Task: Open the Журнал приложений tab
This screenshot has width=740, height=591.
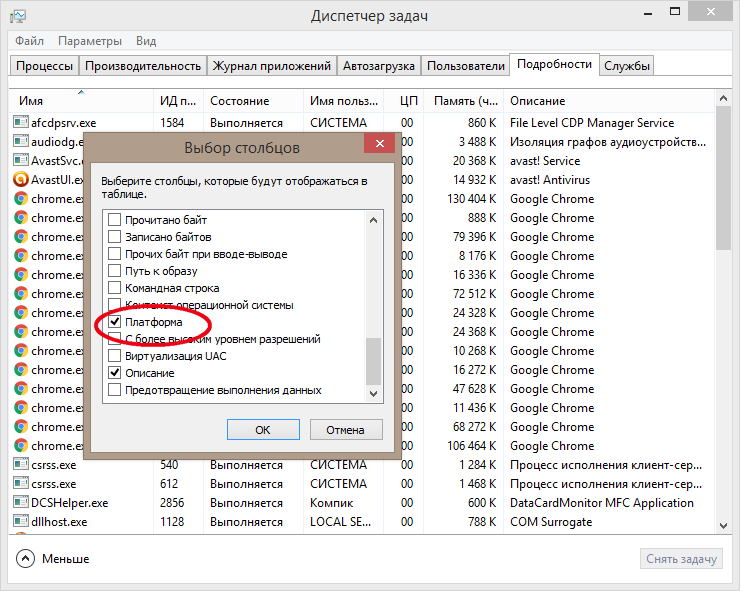Action: tap(271, 66)
